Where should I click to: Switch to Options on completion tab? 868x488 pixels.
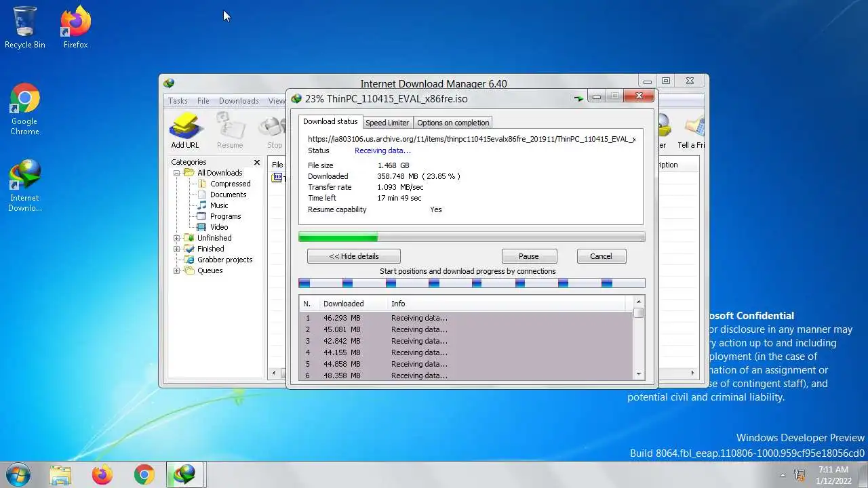coord(453,123)
